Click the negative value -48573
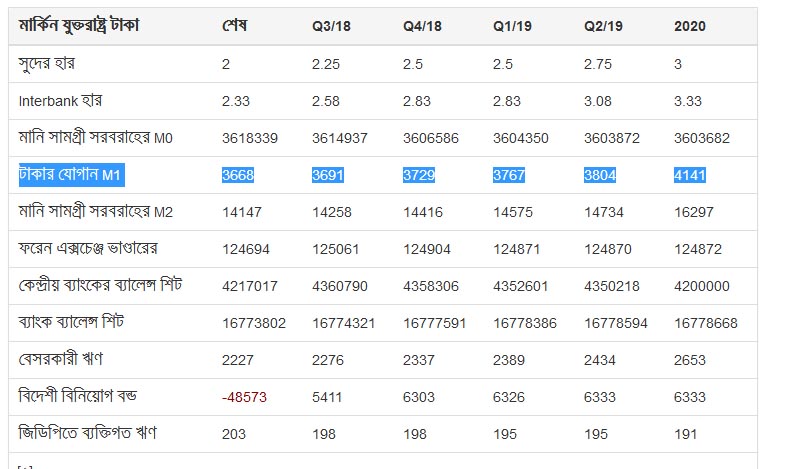The image size is (785, 469). tap(244, 397)
